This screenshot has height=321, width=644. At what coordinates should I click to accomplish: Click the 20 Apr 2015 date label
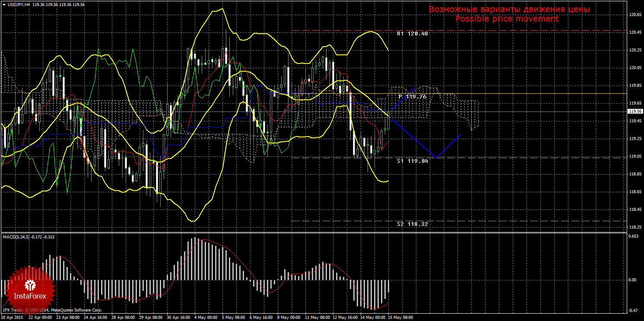tap(12, 318)
